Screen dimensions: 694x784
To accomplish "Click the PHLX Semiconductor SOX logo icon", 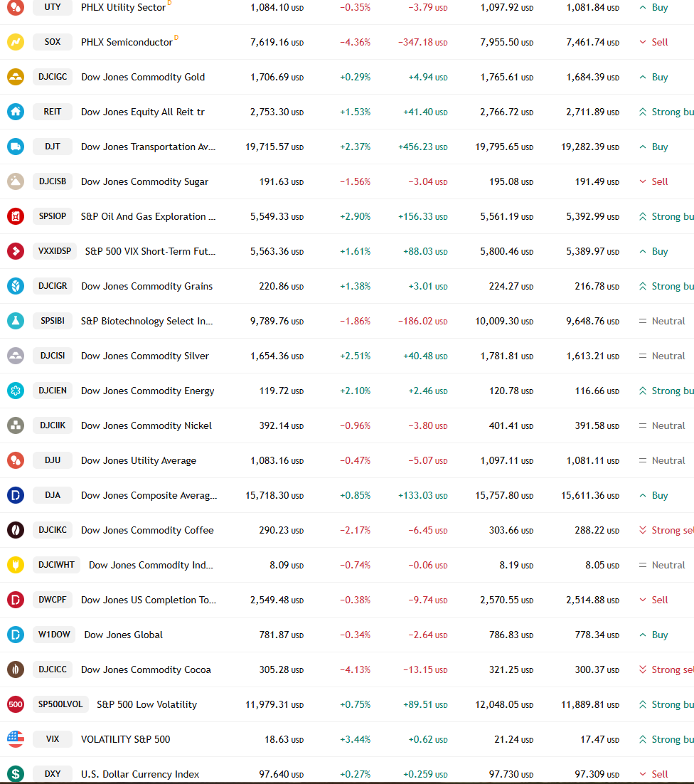I will pos(16,42).
